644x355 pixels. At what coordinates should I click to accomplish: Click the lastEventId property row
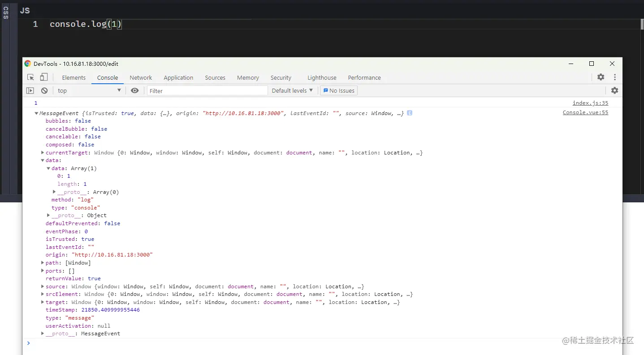click(x=70, y=247)
